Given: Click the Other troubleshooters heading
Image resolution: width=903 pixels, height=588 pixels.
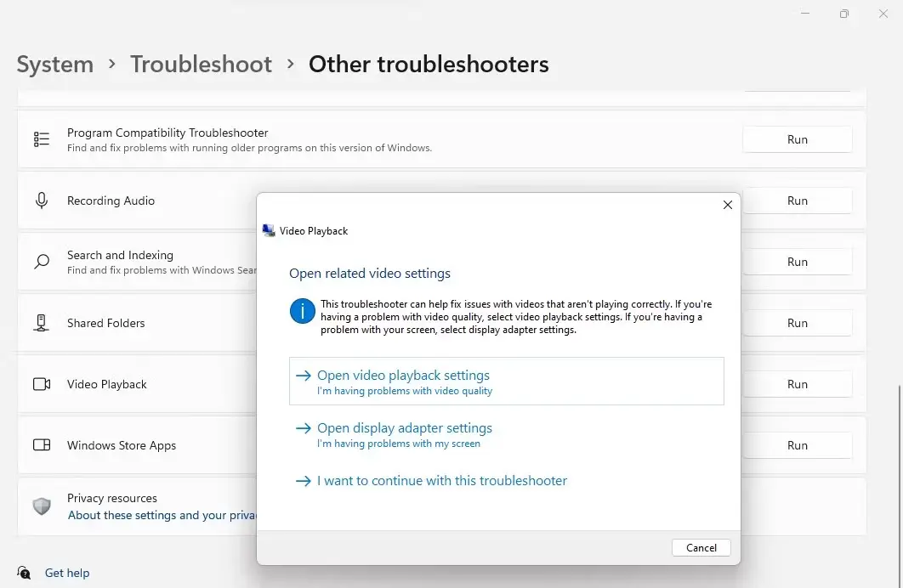Looking at the screenshot, I should tap(429, 64).
